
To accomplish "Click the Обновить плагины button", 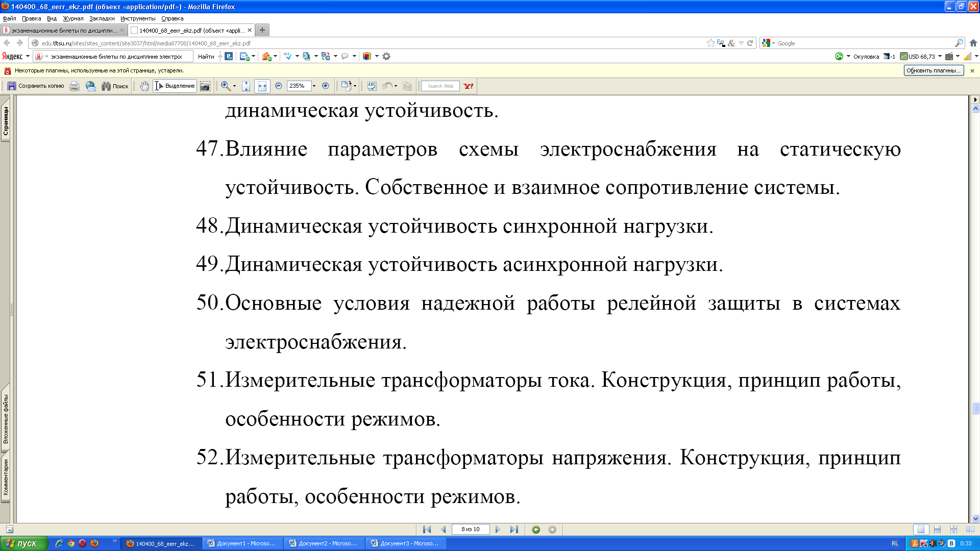I will pyautogui.click(x=934, y=70).
